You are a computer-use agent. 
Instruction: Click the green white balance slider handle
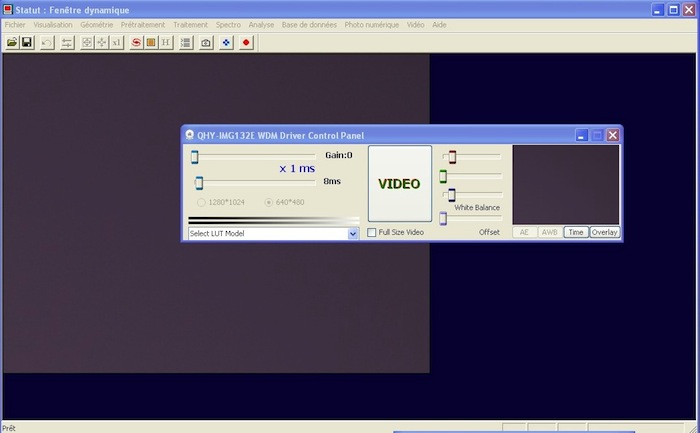(x=443, y=176)
